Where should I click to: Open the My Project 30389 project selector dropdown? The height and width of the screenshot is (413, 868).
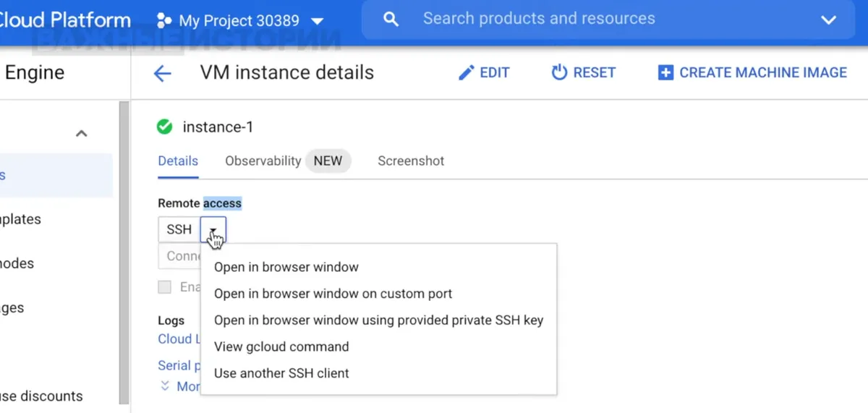[x=240, y=21]
